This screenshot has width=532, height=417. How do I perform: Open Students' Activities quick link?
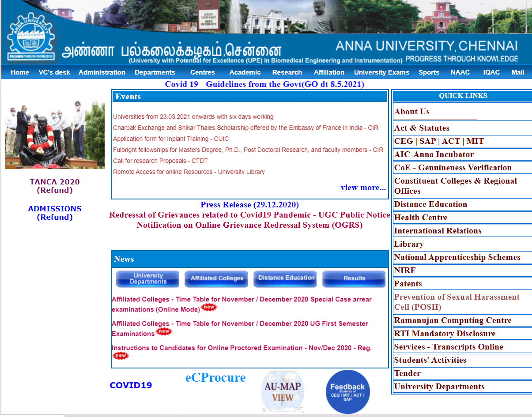(430, 360)
